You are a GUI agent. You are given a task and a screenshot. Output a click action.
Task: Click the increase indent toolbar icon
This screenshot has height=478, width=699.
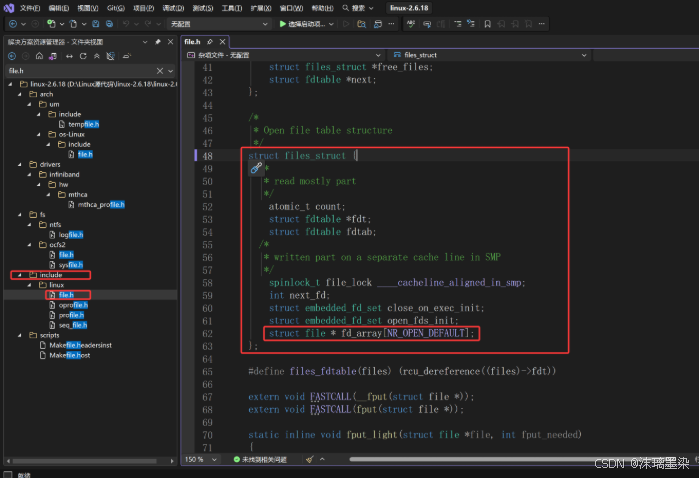(471, 24)
